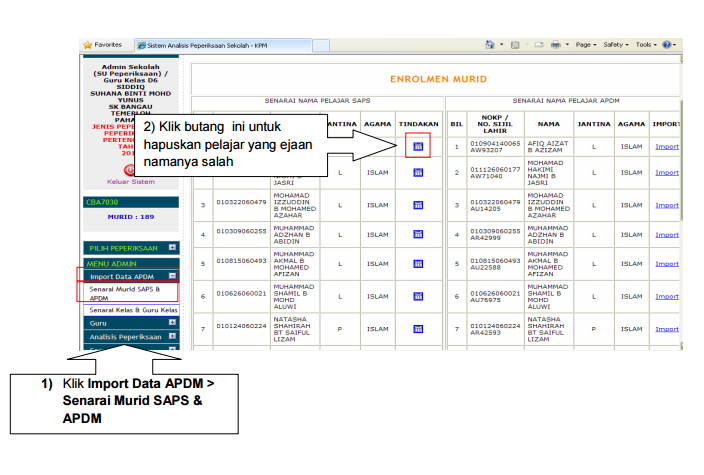This screenshot has width=704, height=475.
Task: Delete student MOHAMAD IZZUDDIN in SAPS list
Action: point(418,205)
